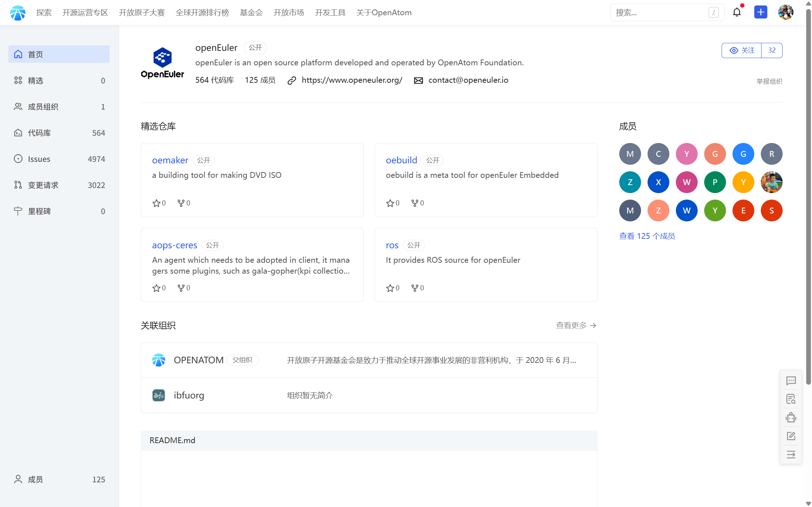Click 查看 125 个成员 link
This screenshot has width=812, height=507.
coord(647,236)
